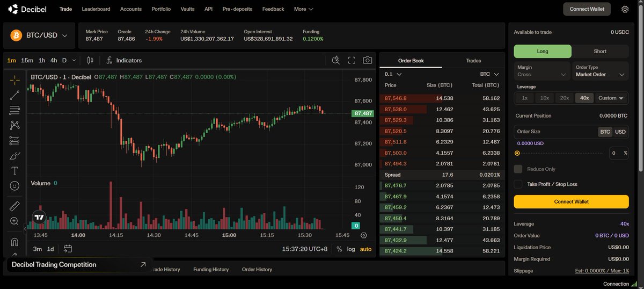This screenshot has width=644, height=289.
Task: Open the emoji icons tool
Action: (14, 186)
